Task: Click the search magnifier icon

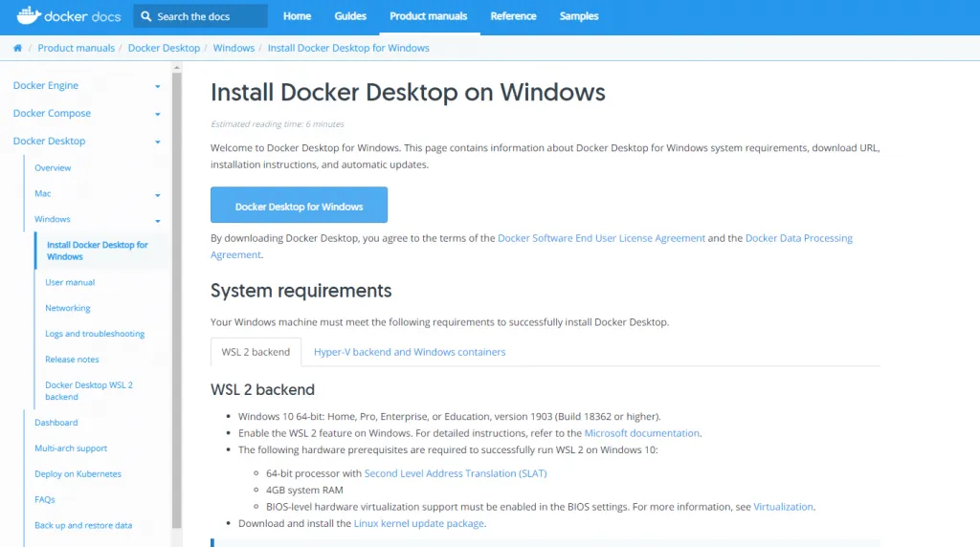Action: [146, 16]
